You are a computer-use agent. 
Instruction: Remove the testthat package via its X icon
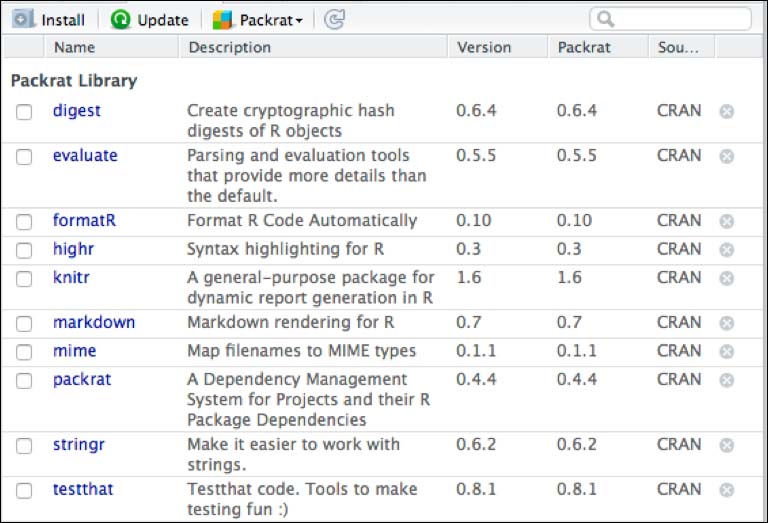(727, 490)
